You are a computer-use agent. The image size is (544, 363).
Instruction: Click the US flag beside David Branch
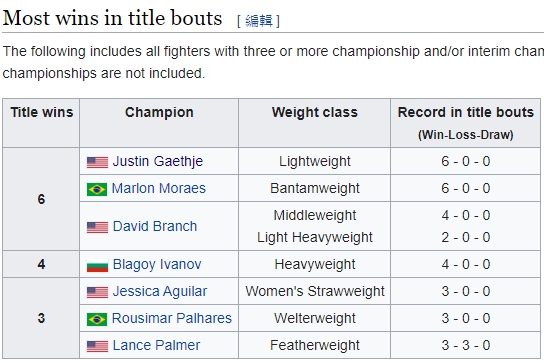click(97, 227)
